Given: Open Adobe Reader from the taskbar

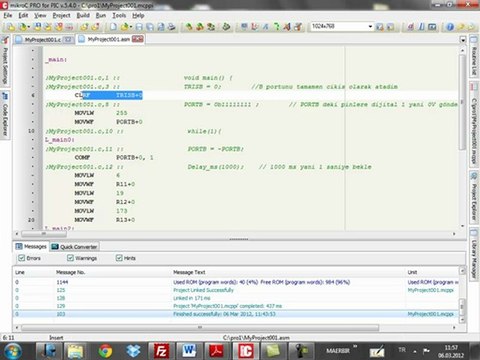Looking at the screenshot, I should 217,351.
